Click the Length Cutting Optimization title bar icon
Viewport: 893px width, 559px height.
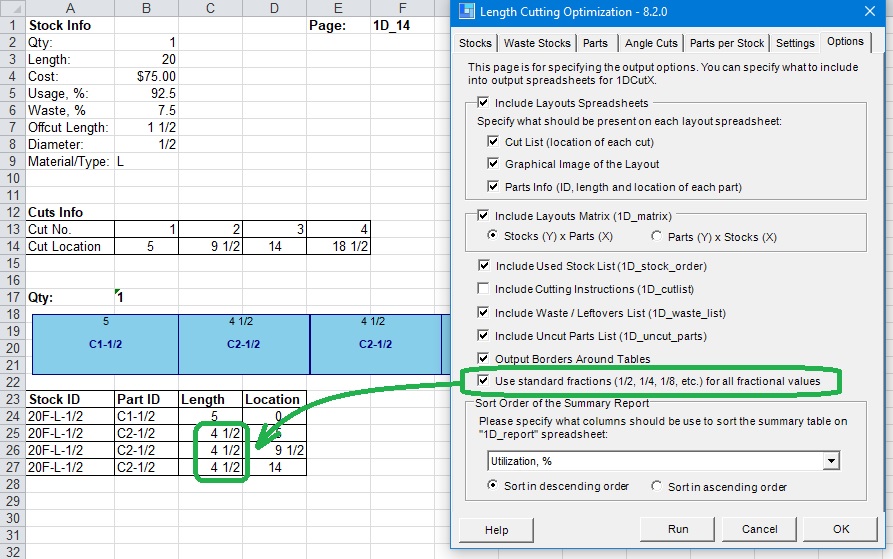(465, 13)
